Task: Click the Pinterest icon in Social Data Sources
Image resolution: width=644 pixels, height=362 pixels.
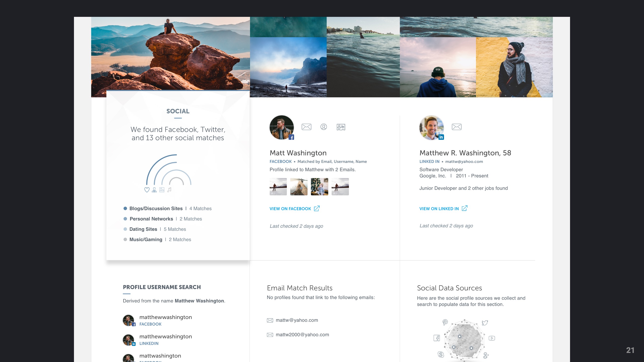Action: coord(445,322)
